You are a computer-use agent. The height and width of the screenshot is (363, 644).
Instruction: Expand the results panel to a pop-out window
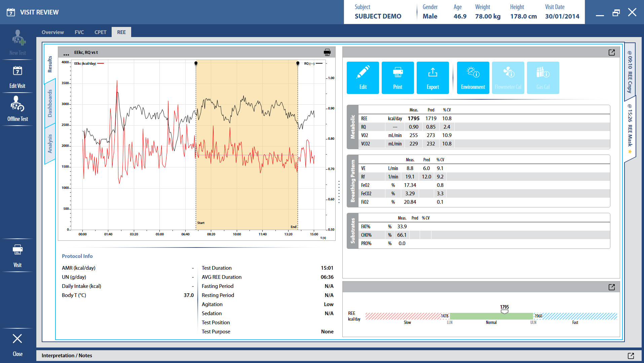click(611, 53)
